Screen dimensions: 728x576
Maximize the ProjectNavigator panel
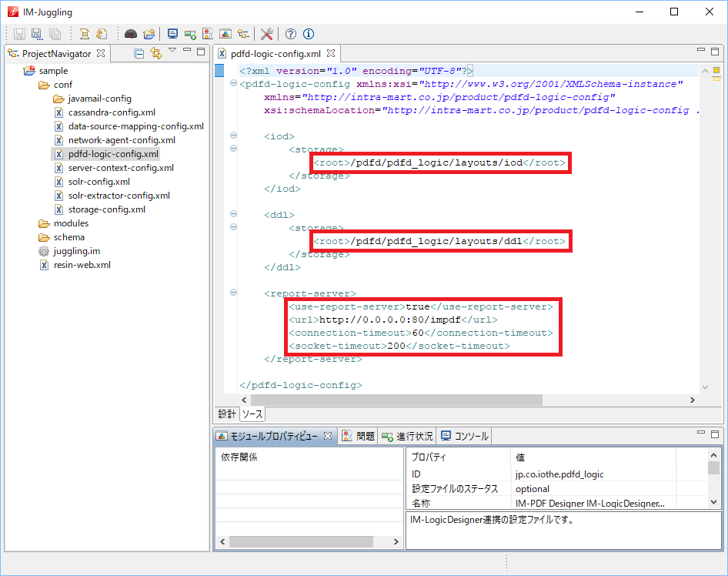pos(201,52)
